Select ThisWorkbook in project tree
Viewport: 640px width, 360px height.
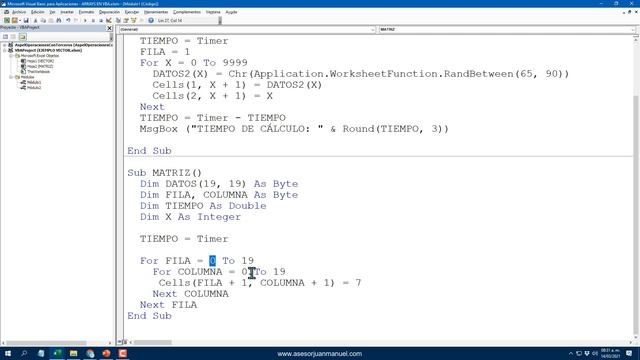[39, 71]
